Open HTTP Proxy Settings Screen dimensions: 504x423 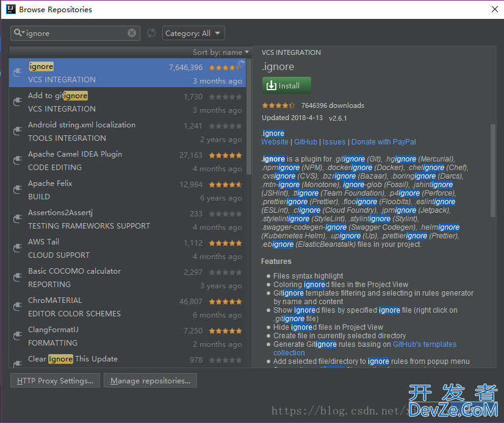[56, 380]
